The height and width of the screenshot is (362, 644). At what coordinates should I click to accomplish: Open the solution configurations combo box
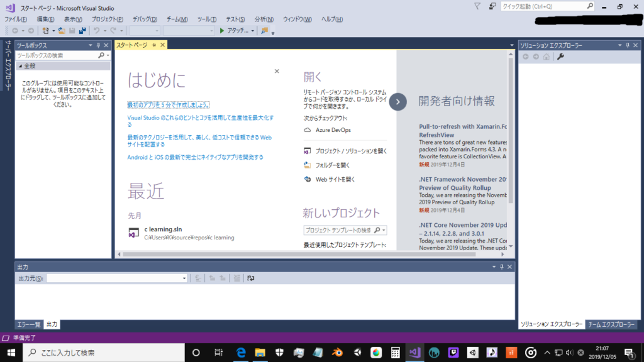point(145,31)
